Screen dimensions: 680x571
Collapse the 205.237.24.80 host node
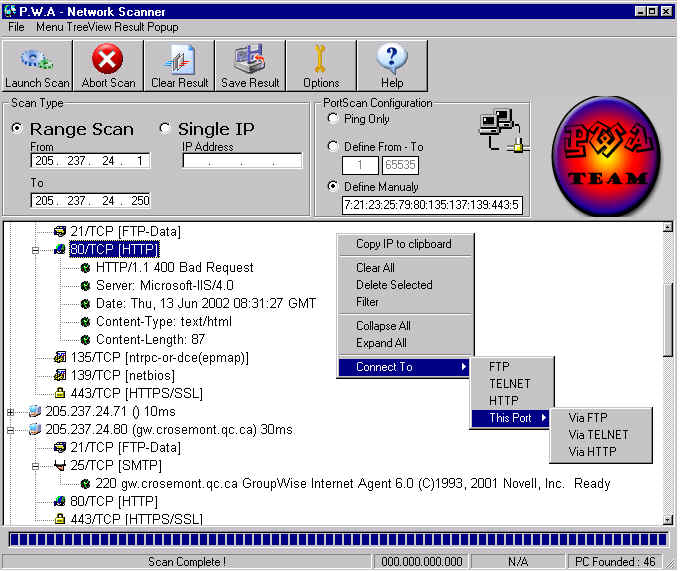pyautogui.click(x=11, y=429)
